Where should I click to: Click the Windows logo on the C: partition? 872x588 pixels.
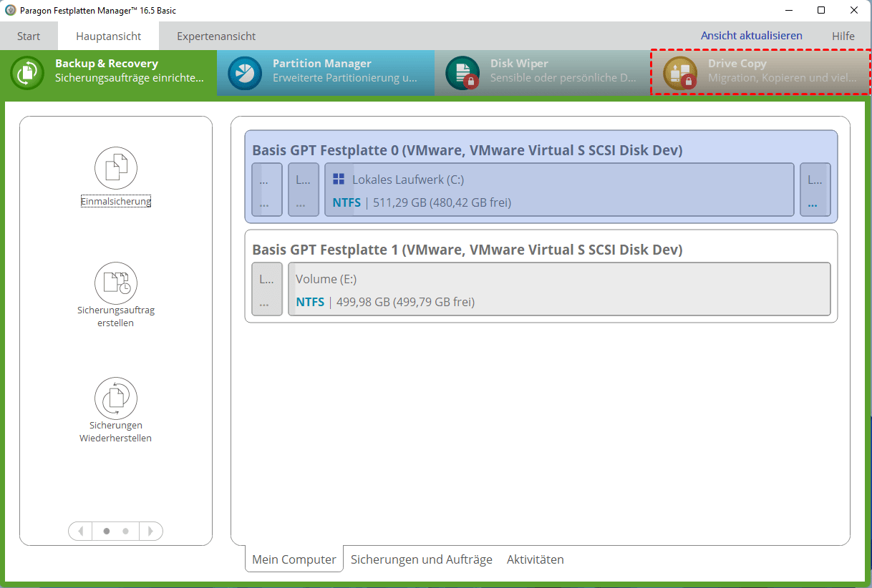[339, 180]
